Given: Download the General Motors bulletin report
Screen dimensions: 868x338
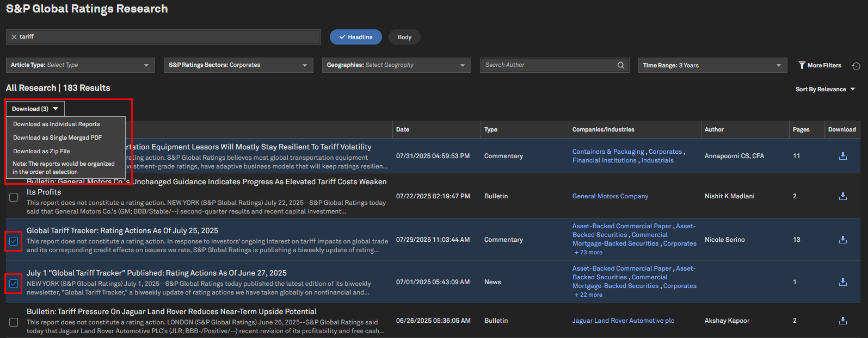Looking at the screenshot, I should pos(842,196).
